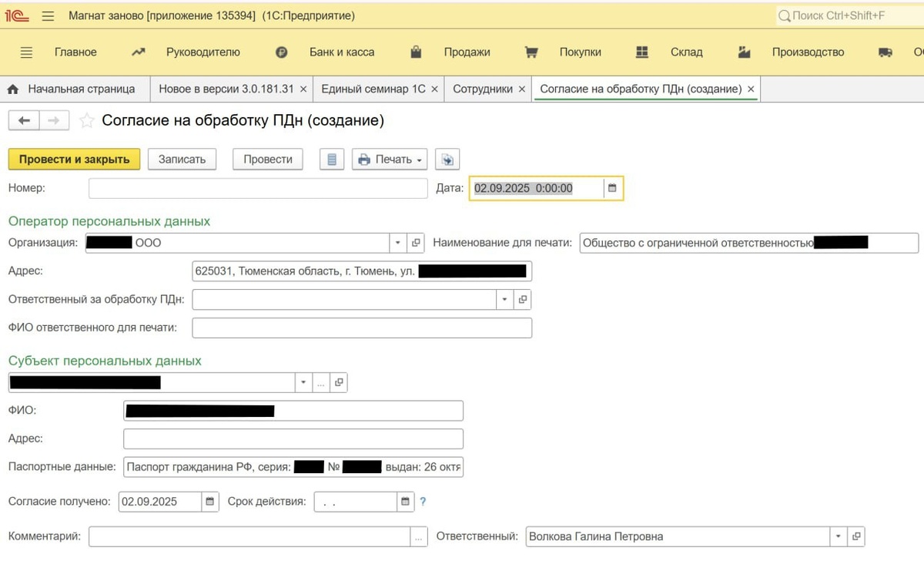Close the Единый семинар 1С tab
Image resolution: width=924 pixels, height=578 pixels.
[x=434, y=89]
